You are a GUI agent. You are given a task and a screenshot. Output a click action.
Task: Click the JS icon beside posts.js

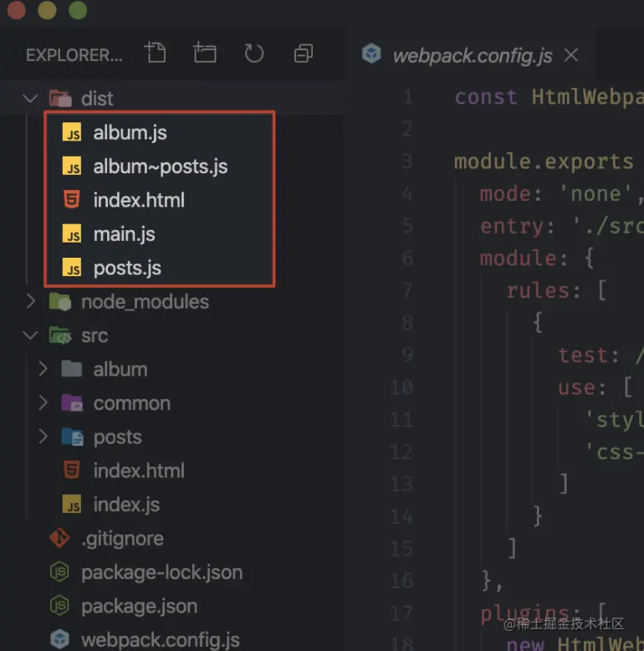(x=72, y=268)
